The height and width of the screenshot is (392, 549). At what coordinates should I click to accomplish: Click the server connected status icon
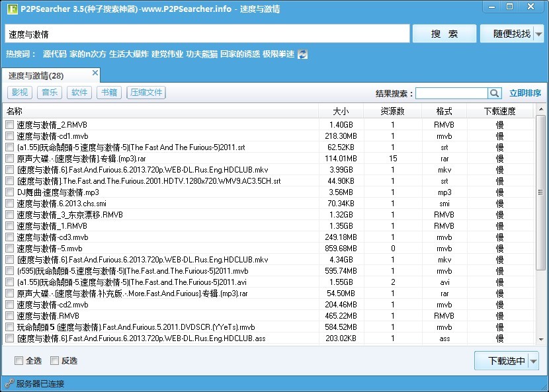9,383
